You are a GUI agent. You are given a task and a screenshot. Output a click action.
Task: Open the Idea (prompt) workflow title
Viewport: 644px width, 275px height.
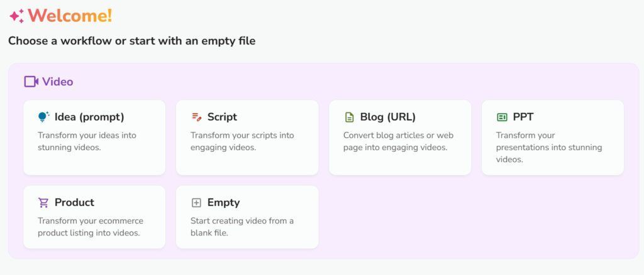89,117
